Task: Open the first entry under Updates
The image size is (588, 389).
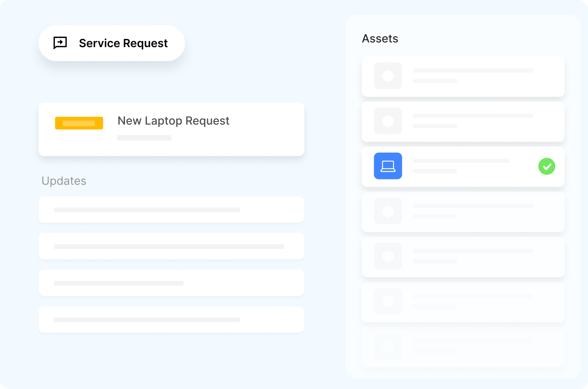Action: coord(171,210)
